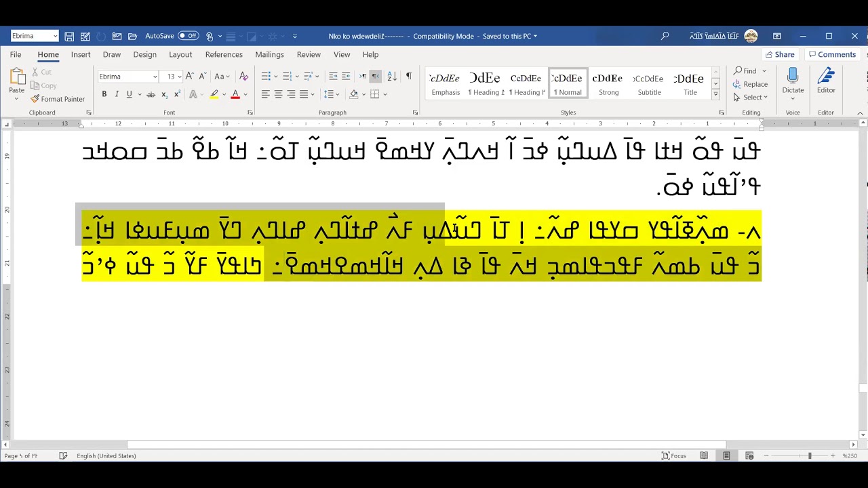
Task: Apply strikethrough to selected text
Action: click(x=151, y=94)
